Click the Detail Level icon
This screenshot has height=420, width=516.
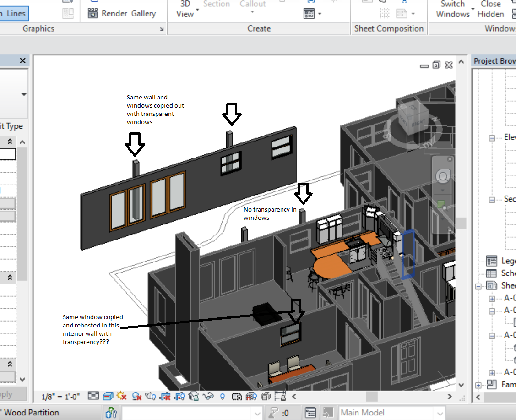tap(93, 396)
